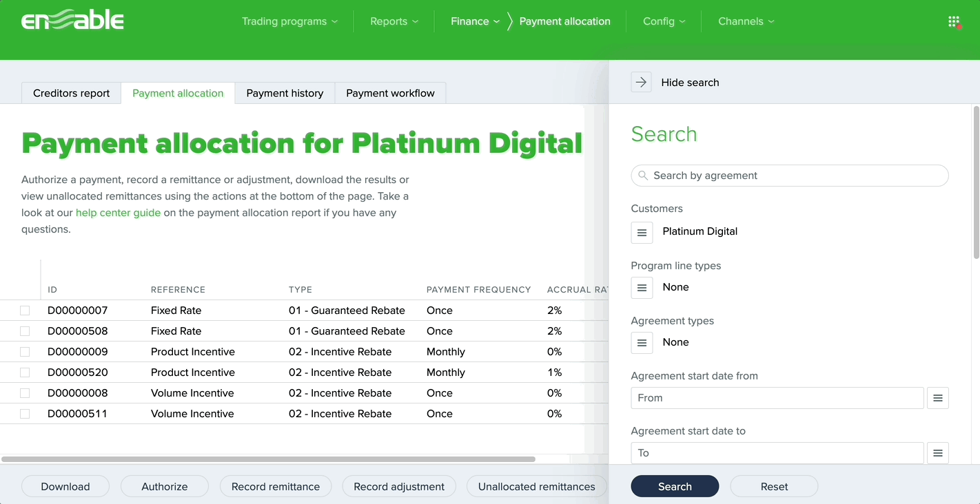Expand the Trading programs menu
Screen dimensions: 980x504
point(289,21)
